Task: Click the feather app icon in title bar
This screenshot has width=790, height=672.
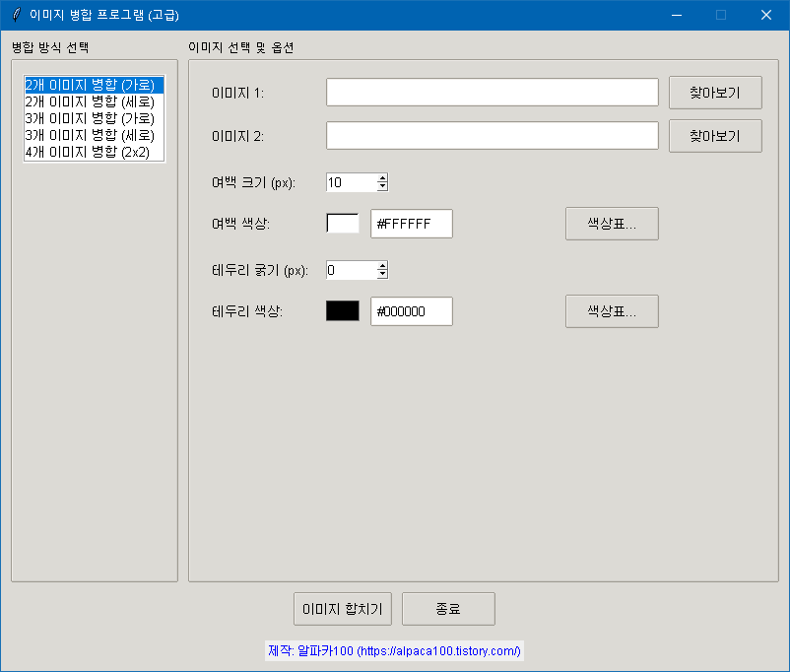Action: [16, 15]
